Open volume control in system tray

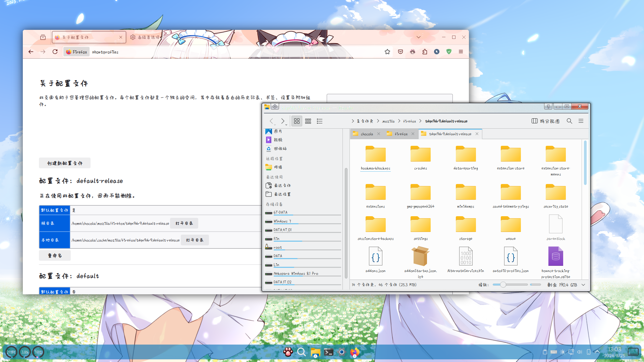pos(580,352)
